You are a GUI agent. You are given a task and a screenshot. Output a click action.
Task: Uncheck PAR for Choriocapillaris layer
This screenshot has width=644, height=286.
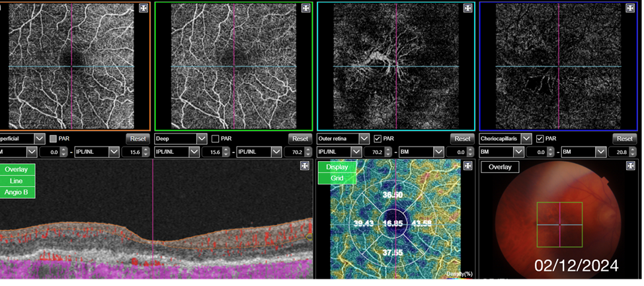tap(540, 139)
